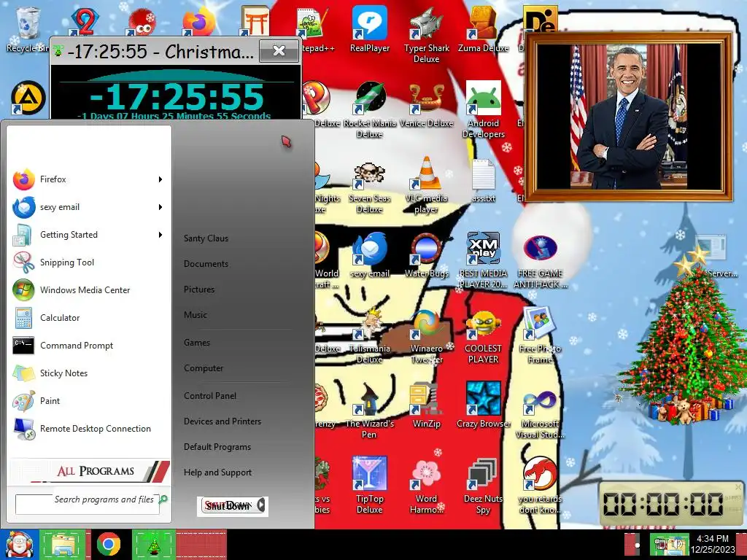This screenshot has height=560, width=747.
Task: Open Seven Seas Deluxe shortcut
Action: pos(370,186)
